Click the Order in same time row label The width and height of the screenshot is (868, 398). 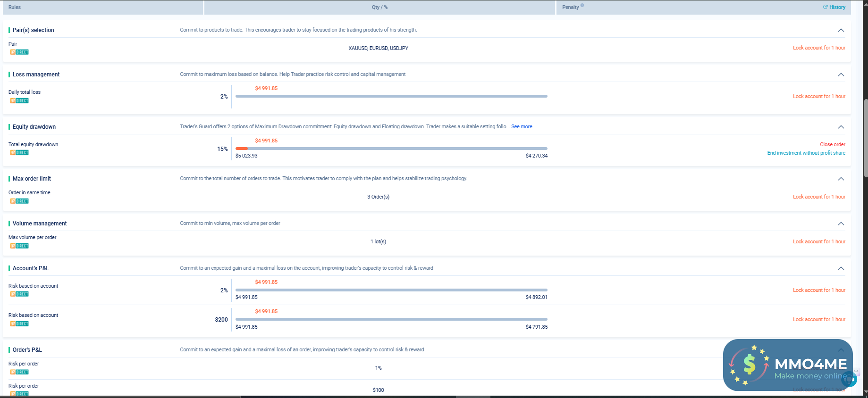(29, 192)
